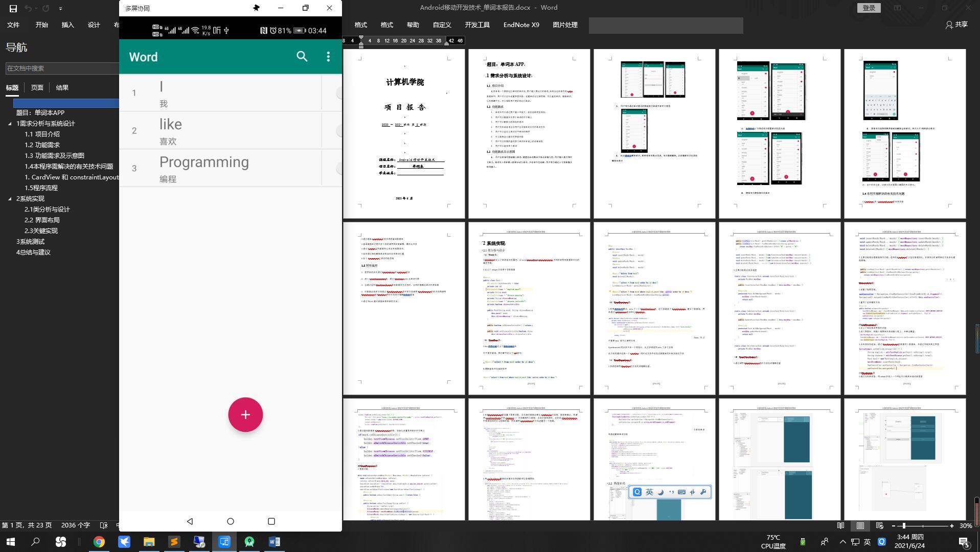The width and height of the screenshot is (980, 552).
Task: Switch to Web Layout view in the status bar
Action: click(x=879, y=525)
